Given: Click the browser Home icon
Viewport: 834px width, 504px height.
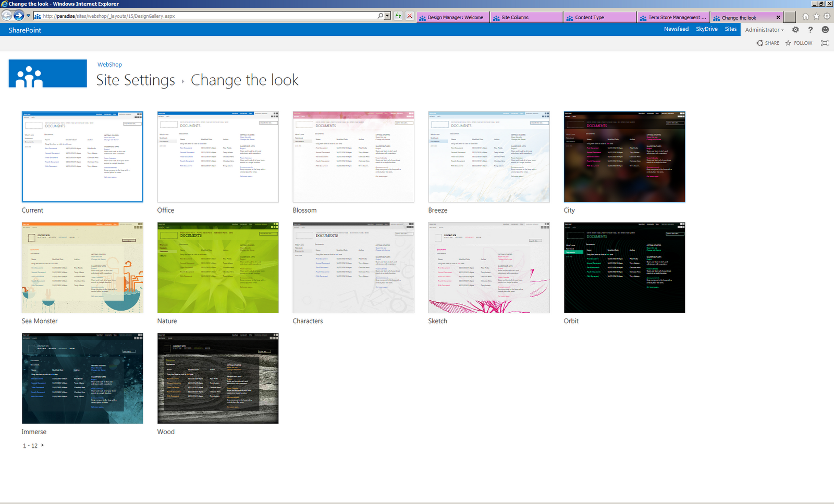Looking at the screenshot, I should 806,16.
